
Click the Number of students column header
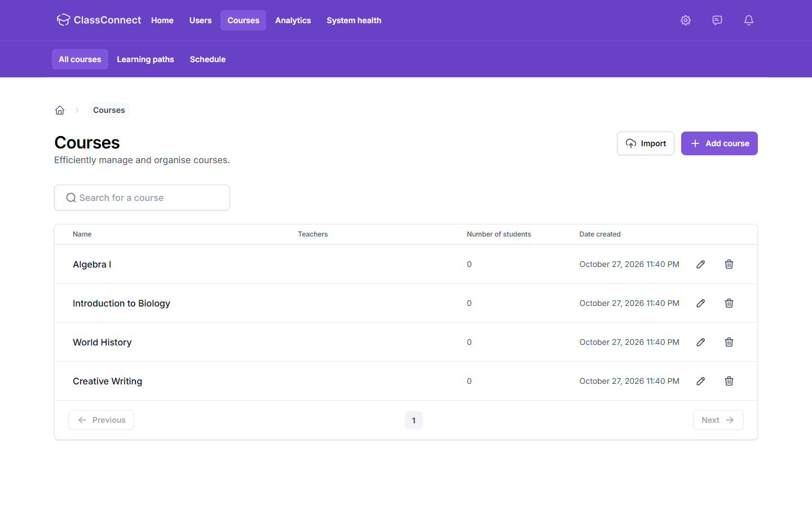click(499, 234)
